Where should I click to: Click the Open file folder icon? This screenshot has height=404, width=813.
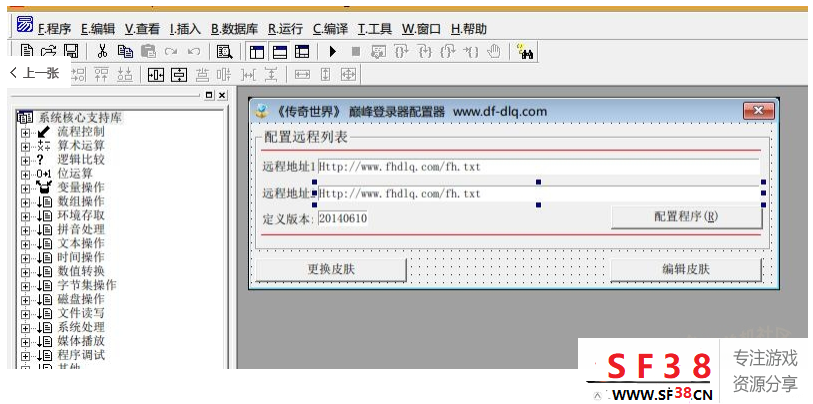[48, 51]
